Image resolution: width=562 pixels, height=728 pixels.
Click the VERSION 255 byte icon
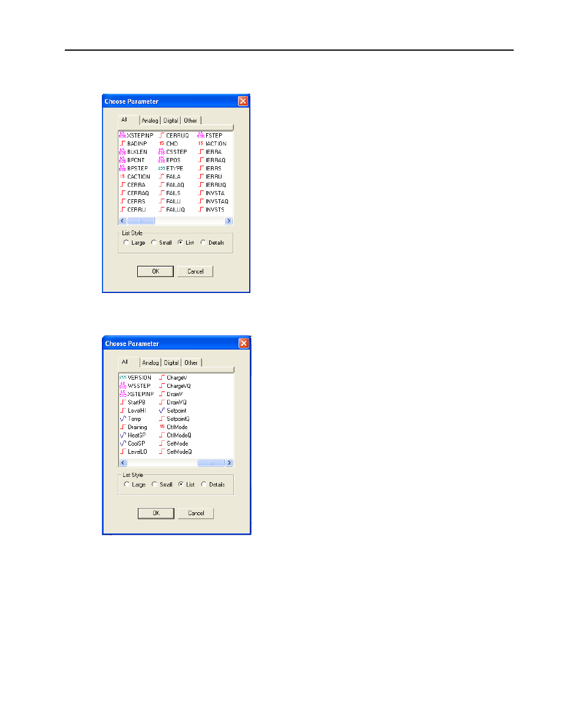point(123,377)
